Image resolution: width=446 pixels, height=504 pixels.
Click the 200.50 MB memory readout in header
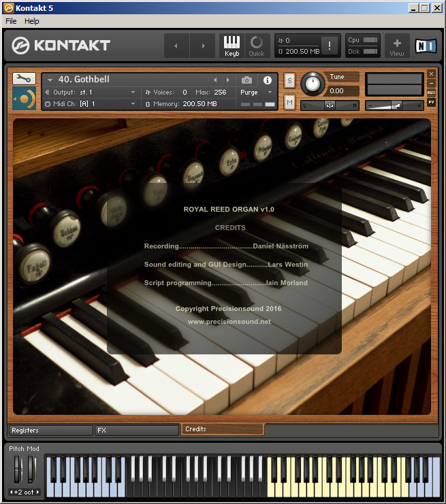[302, 52]
